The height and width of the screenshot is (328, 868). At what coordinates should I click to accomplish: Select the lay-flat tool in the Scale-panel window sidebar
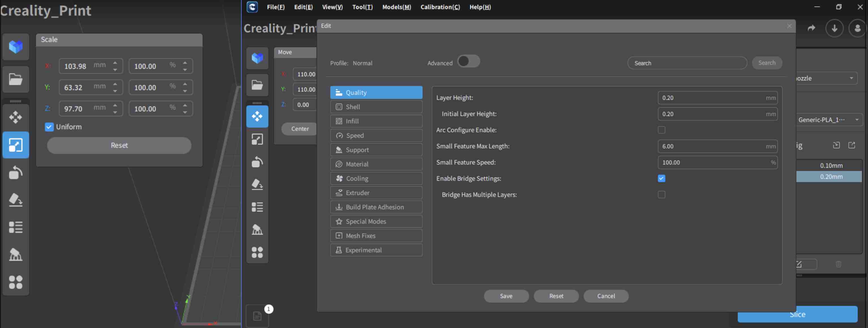point(16,200)
